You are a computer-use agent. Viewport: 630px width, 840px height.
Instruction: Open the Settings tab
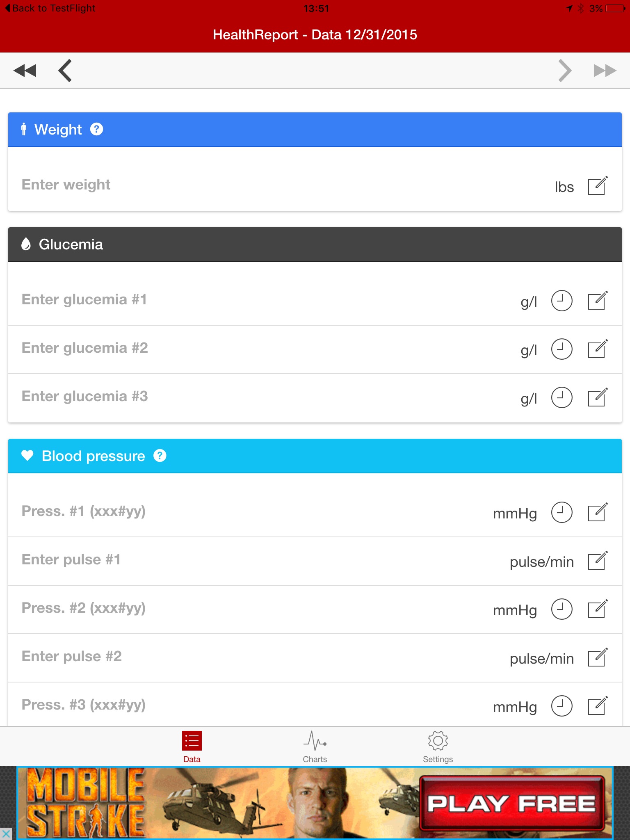tap(438, 747)
